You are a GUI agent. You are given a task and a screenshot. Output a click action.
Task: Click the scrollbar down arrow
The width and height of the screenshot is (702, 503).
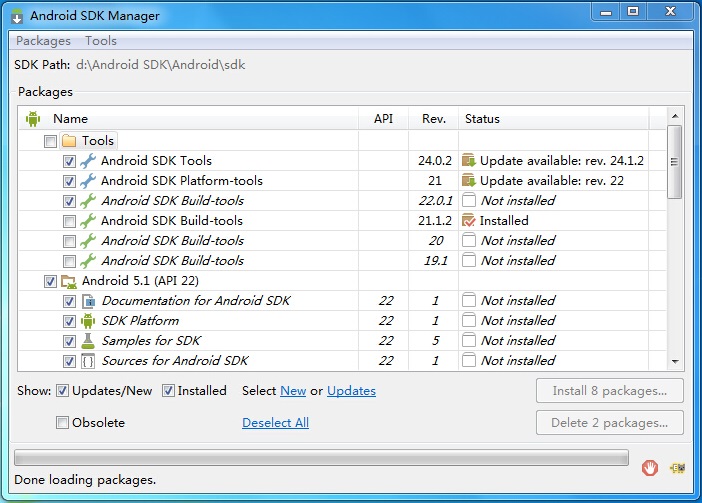pyautogui.click(x=675, y=362)
